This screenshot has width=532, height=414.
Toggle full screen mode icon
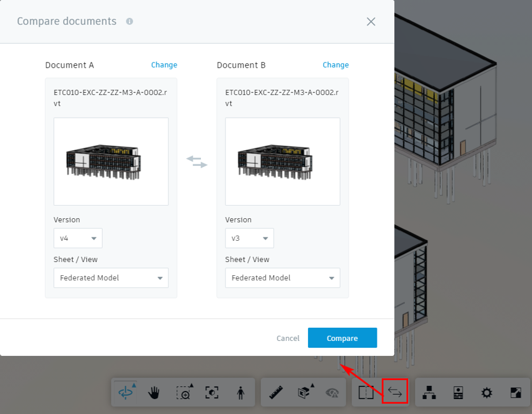(516, 393)
